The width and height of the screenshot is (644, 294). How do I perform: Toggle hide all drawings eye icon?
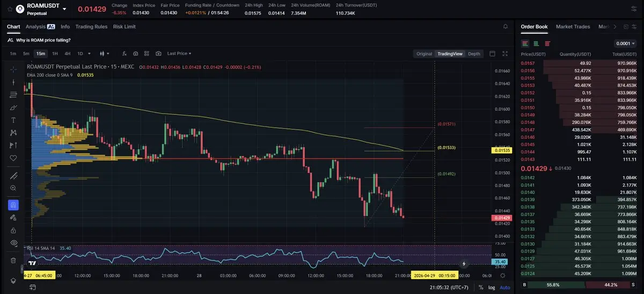tap(13, 243)
